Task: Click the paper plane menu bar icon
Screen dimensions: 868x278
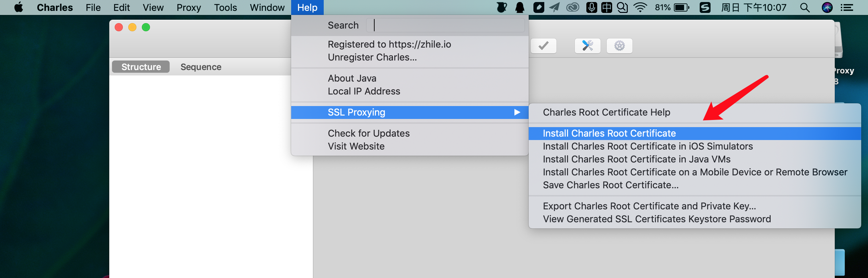Action: (554, 7)
